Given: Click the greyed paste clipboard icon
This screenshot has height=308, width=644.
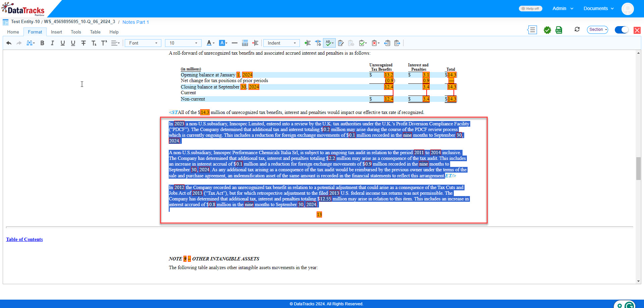Looking at the screenshot, I should tap(351, 43).
